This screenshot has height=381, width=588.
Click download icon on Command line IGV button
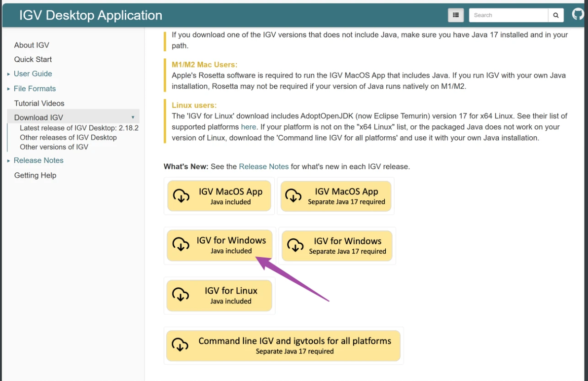point(180,345)
